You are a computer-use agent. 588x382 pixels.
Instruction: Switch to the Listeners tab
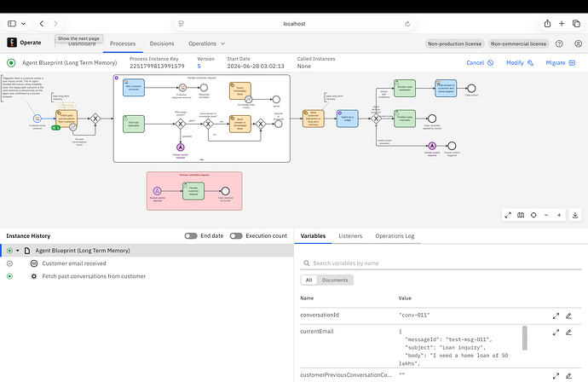click(350, 235)
